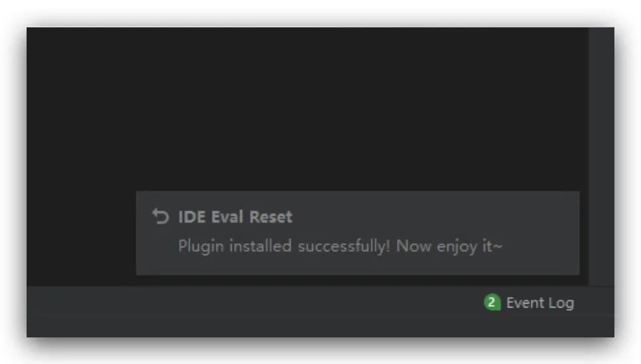
Task: Click the word 'Log' in status bar
Action: [x=561, y=303]
